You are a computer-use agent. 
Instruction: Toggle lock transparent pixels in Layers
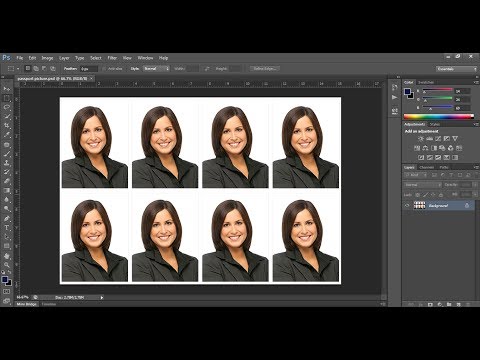click(418, 195)
